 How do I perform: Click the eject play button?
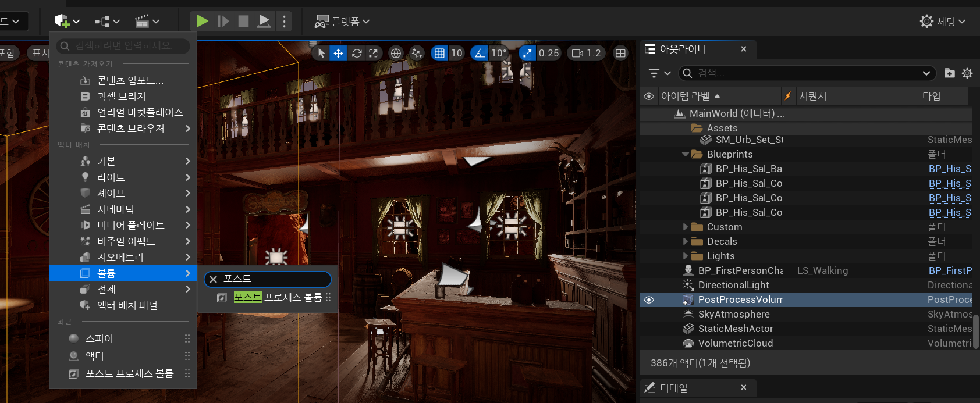tap(264, 22)
